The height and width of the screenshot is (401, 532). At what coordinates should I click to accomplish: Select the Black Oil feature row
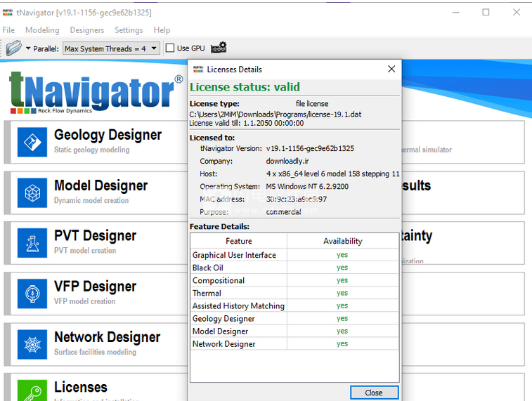click(x=294, y=268)
